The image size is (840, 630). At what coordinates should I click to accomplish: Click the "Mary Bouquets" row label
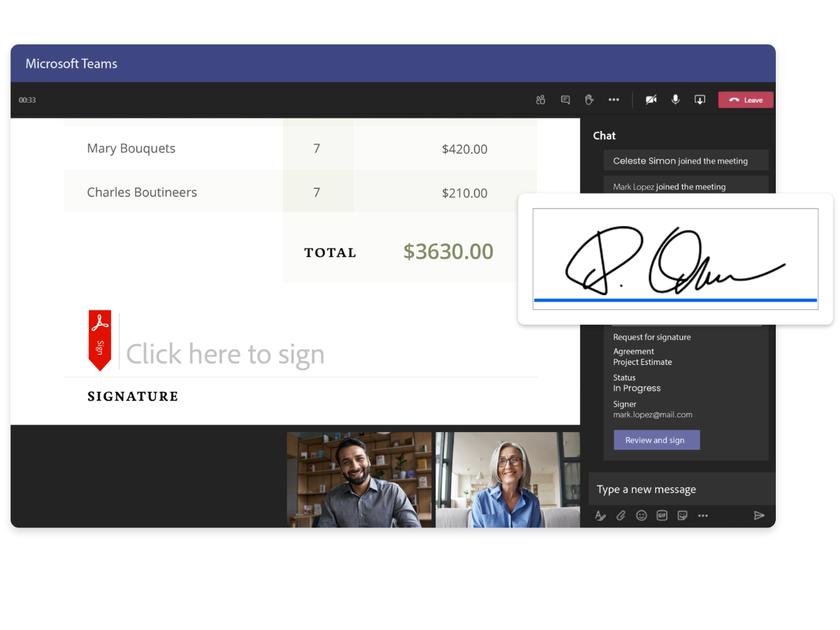tap(131, 148)
